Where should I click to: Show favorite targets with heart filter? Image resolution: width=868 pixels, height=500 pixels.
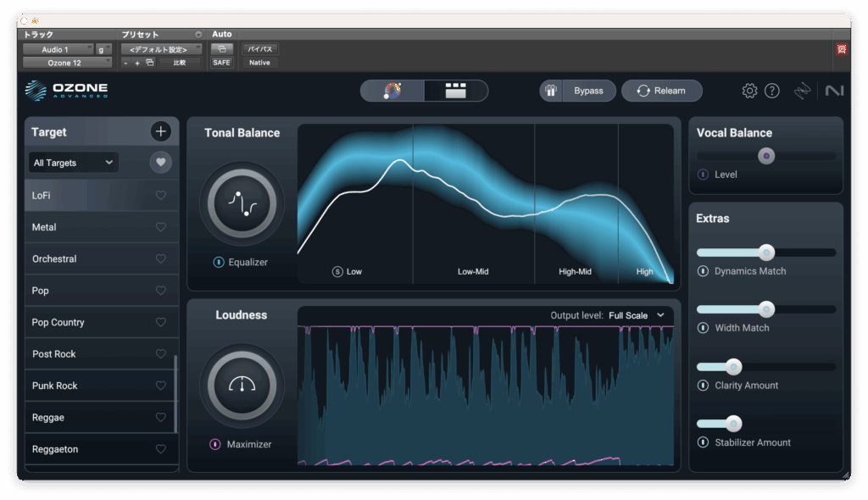pyautogui.click(x=161, y=163)
